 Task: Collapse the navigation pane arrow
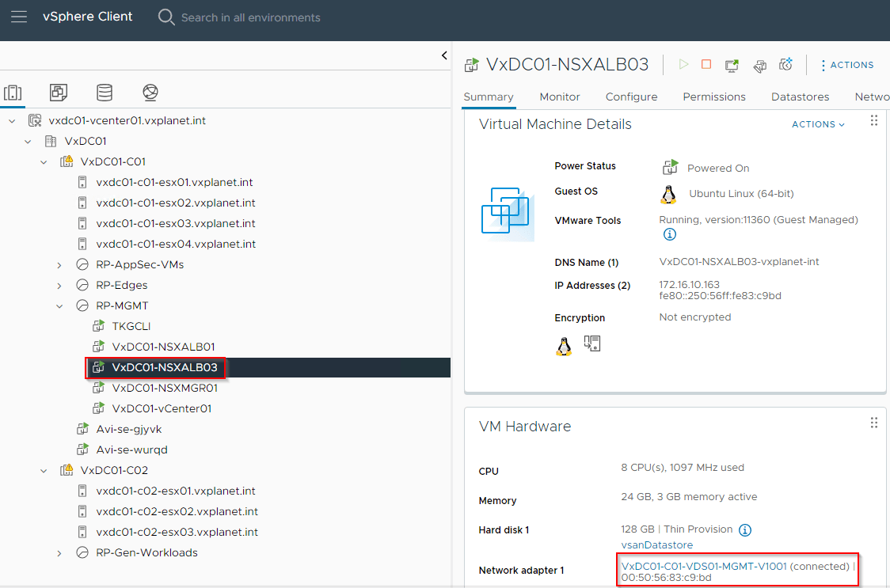[444, 55]
